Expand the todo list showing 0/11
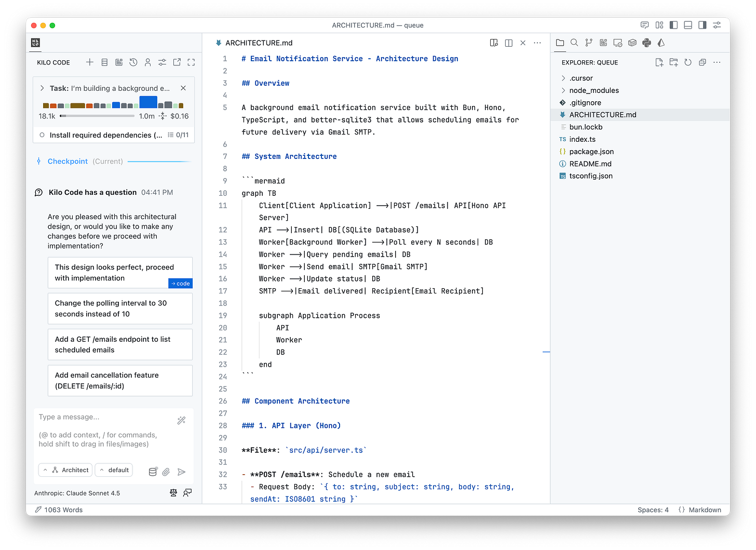 [x=178, y=135]
